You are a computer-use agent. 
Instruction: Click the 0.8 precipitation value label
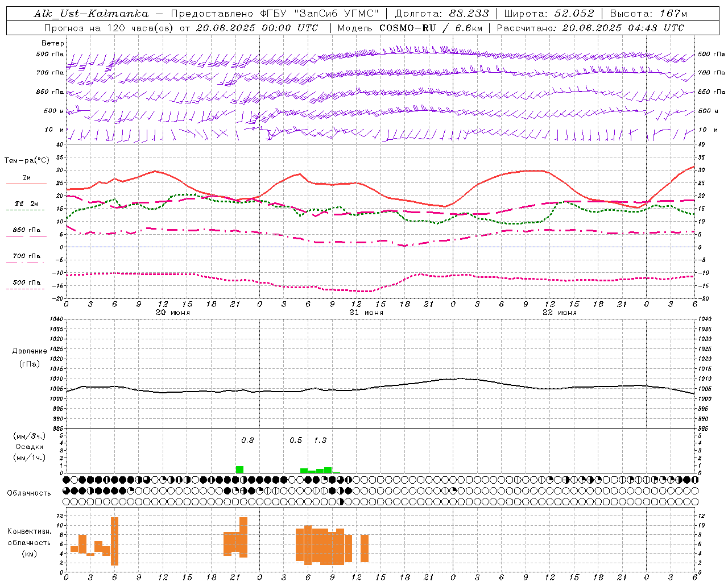coord(247,440)
